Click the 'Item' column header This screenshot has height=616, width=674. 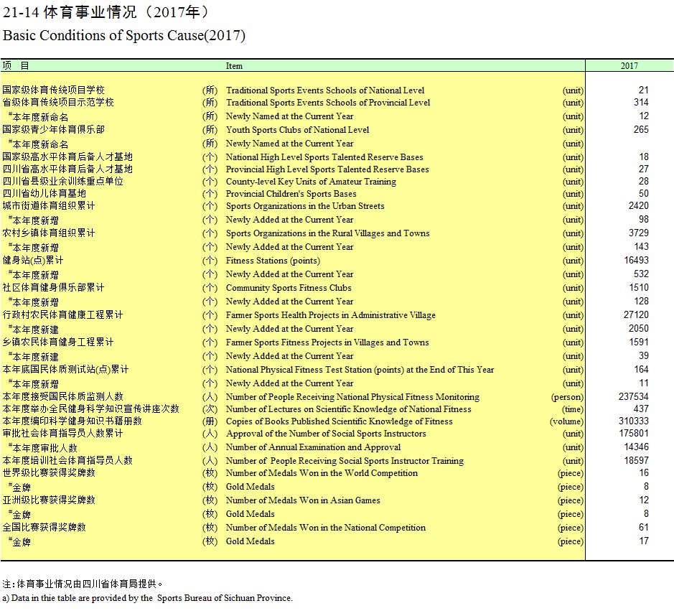(234, 66)
